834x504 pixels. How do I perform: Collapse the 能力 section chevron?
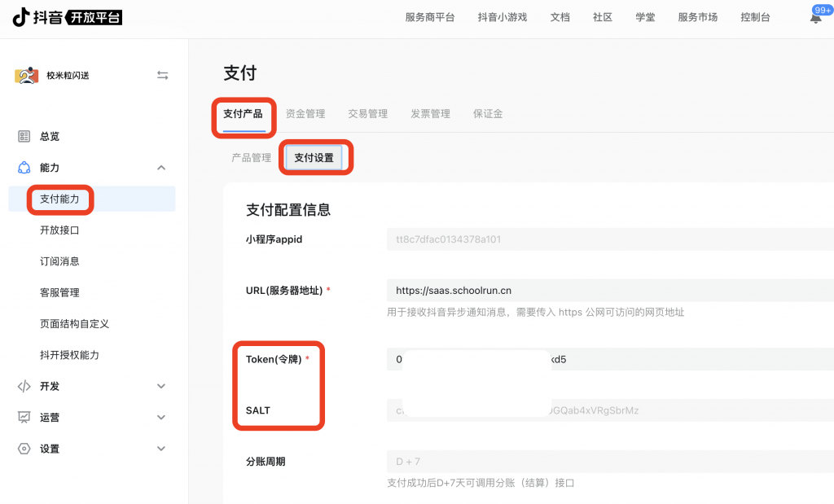(160, 167)
